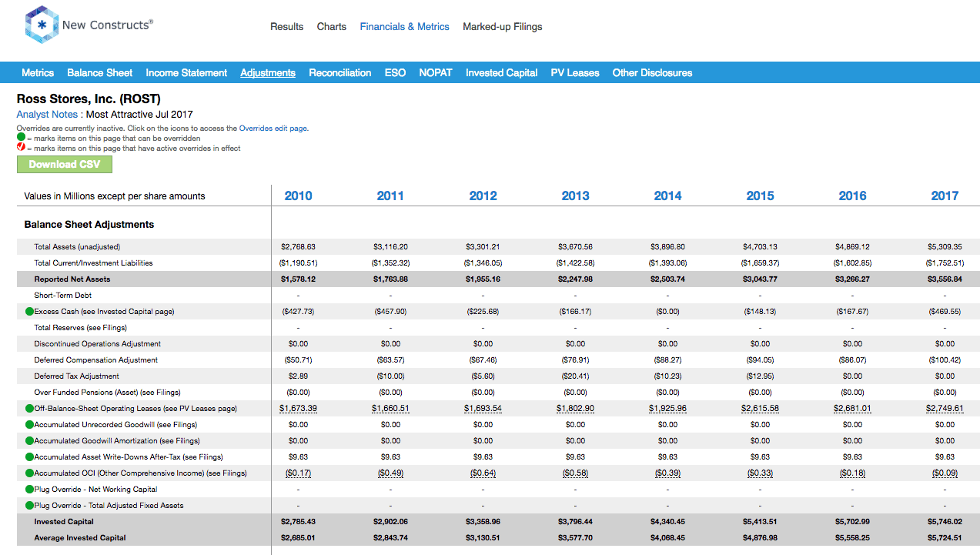Switch to the NOPAT subtab

[x=436, y=72]
